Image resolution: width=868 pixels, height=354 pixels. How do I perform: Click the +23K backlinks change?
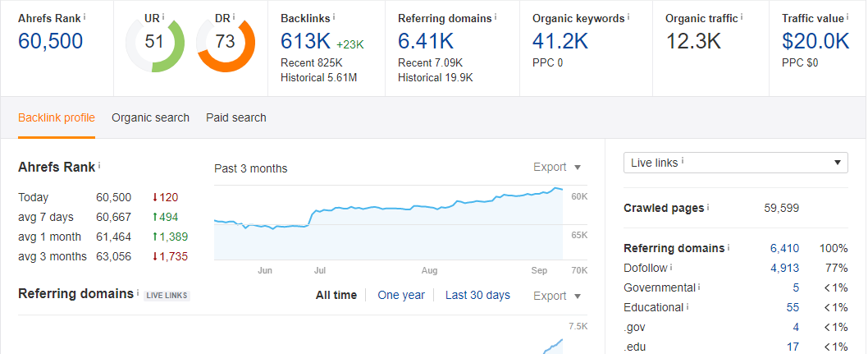[x=349, y=45]
